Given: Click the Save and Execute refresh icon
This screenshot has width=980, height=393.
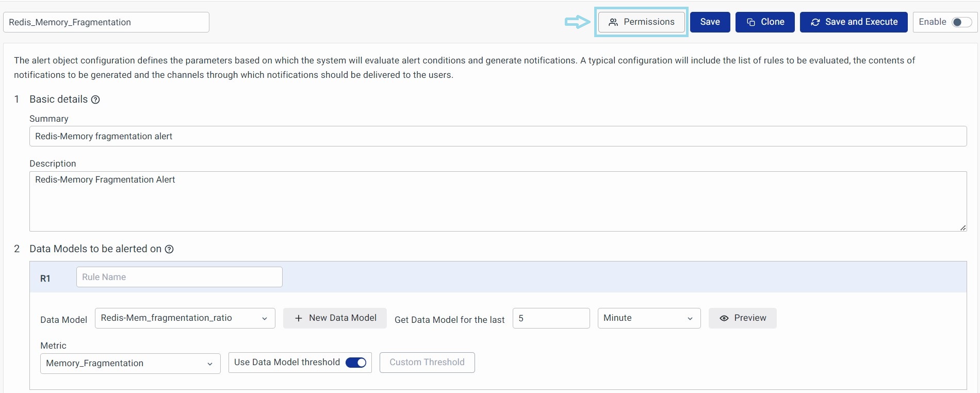Looking at the screenshot, I should coord(815,22).
